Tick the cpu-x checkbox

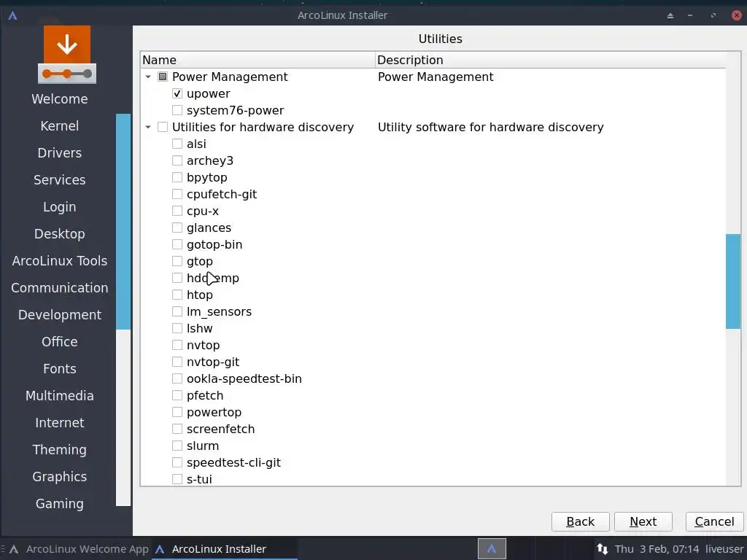pyautogui.click(x=177, y=211)
